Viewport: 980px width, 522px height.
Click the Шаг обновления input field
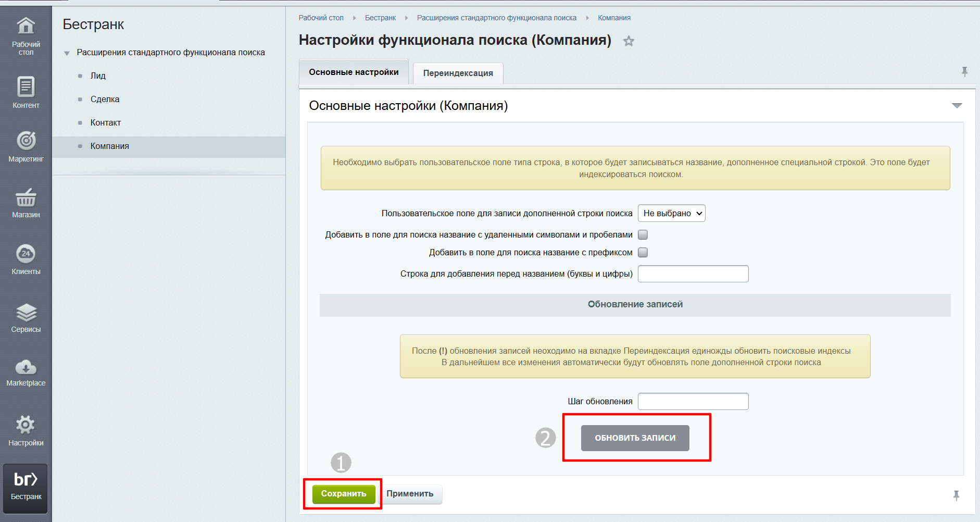click(693, 402)
